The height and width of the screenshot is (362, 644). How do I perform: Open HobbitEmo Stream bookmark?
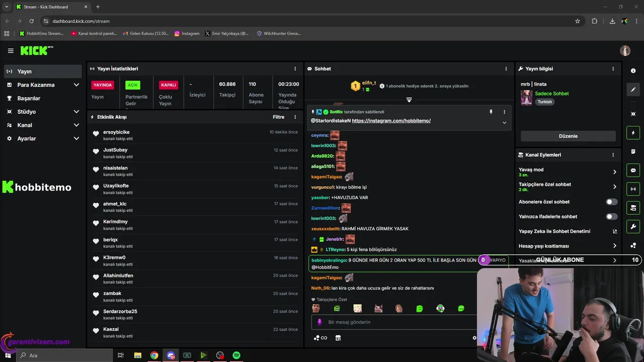coord(41,34)
